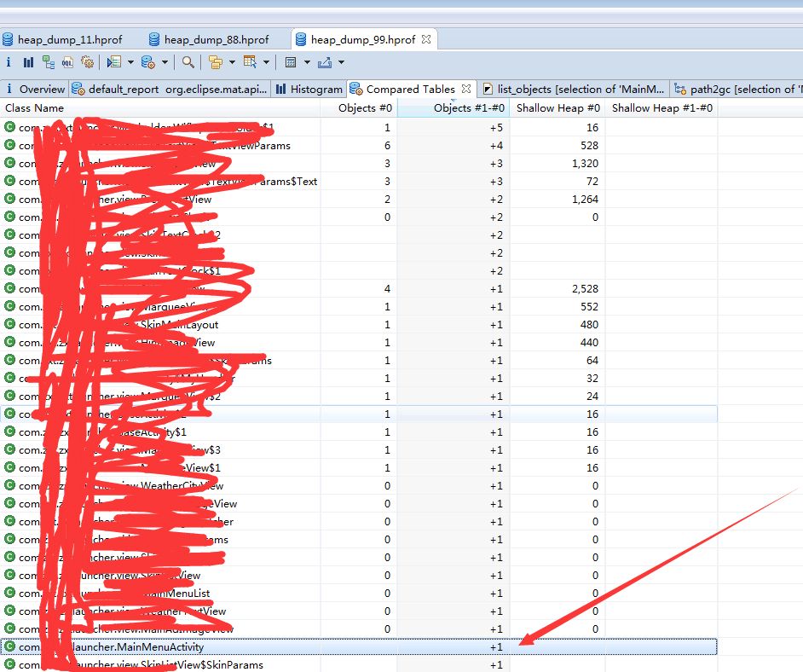Screen dimensions: 803x672
Task: Click class icon of the Params$Text row
Action: point(9,180)
